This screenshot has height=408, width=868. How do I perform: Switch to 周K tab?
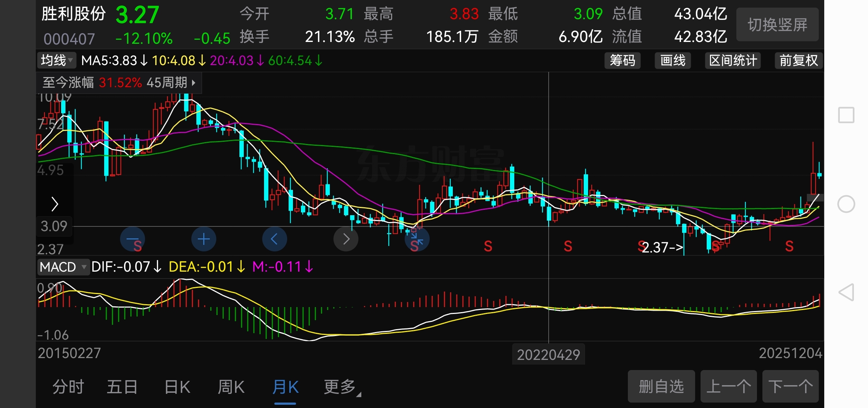(231, 387)
